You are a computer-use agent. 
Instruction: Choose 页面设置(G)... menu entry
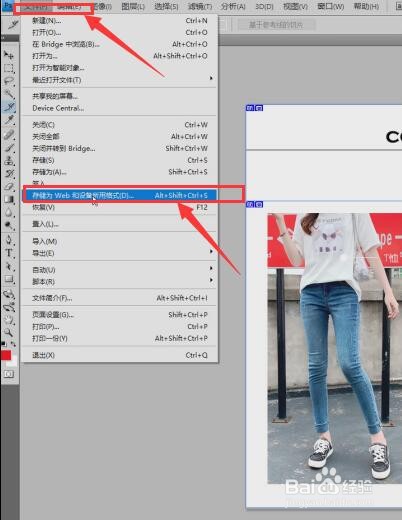point(119,315)
